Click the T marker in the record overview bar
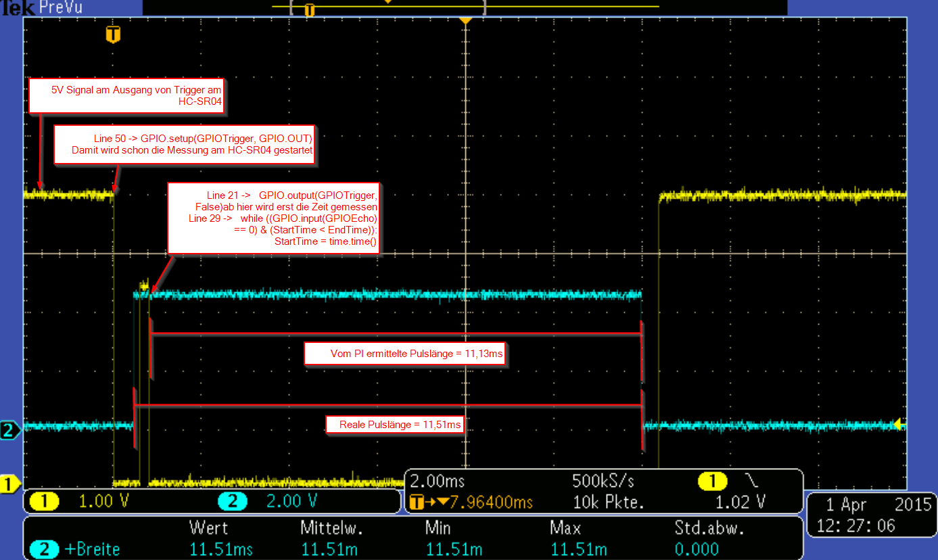Screen dimensions: 938x560 [x=310, y=9]
